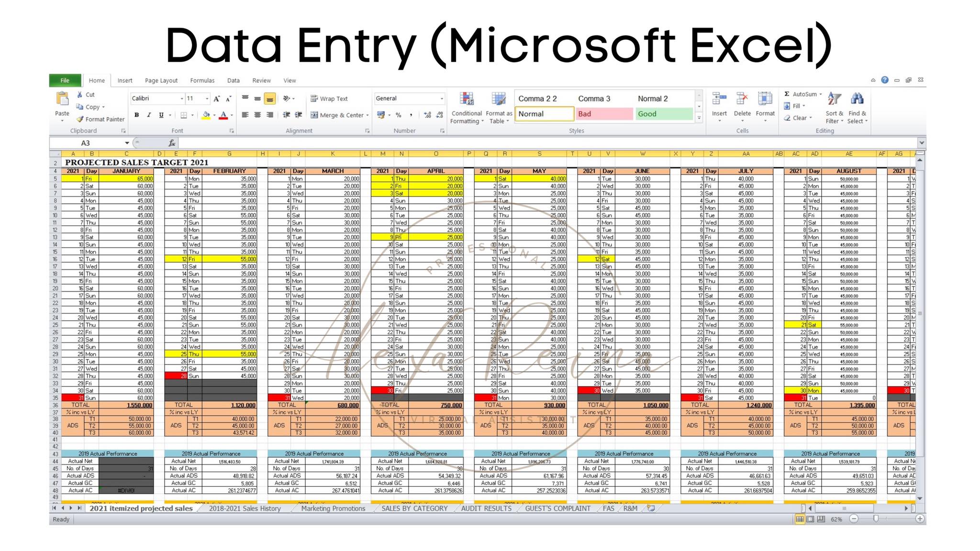Viewport: 980px width, 551px height.
Task: Toggle italic formatting
Action: 149,115
